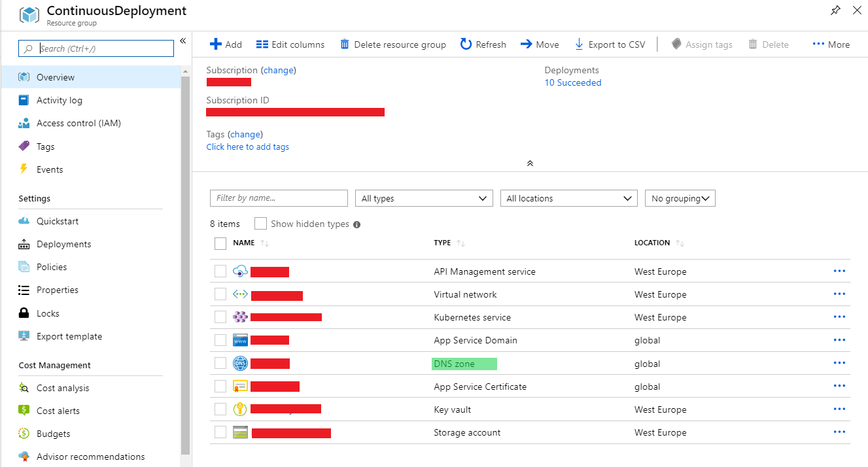Open the Key vault resource icon
The image size is (868, 467).
(x=241, y=409)
